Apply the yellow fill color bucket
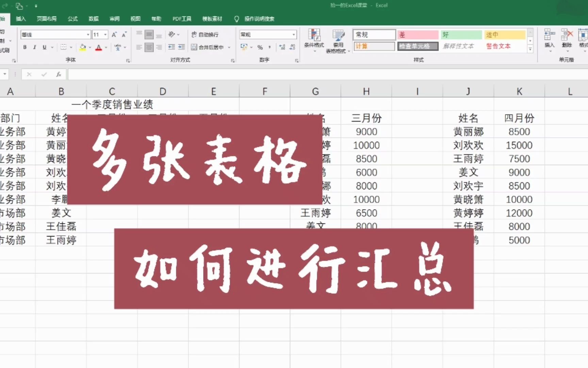 point(82,47)
